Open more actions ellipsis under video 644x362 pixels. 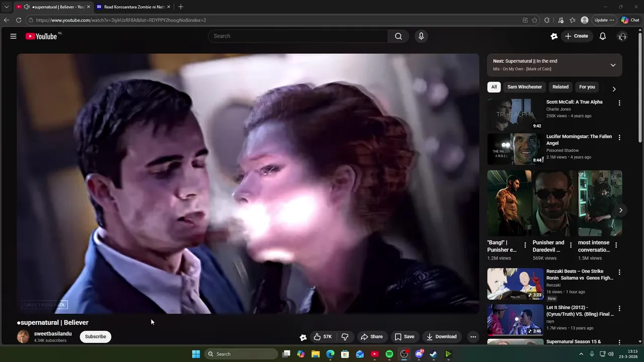pos(473,337)
